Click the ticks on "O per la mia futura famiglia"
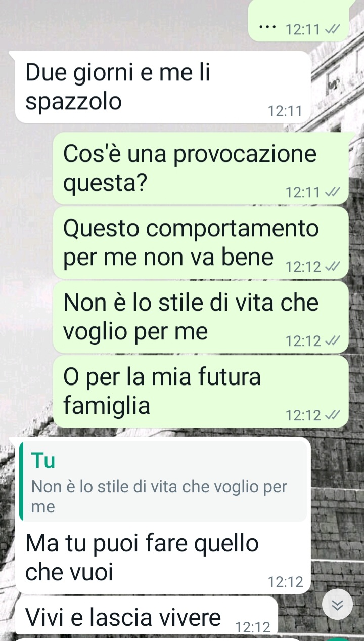The height and width of the screenshot is (641, 364). tap(331, 415)
